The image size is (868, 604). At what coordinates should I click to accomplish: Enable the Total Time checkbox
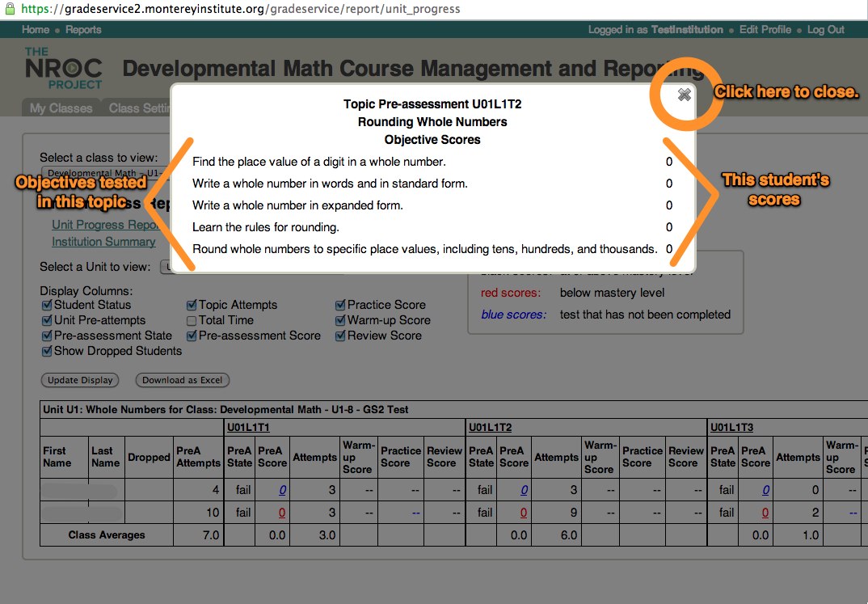point(192,320)
